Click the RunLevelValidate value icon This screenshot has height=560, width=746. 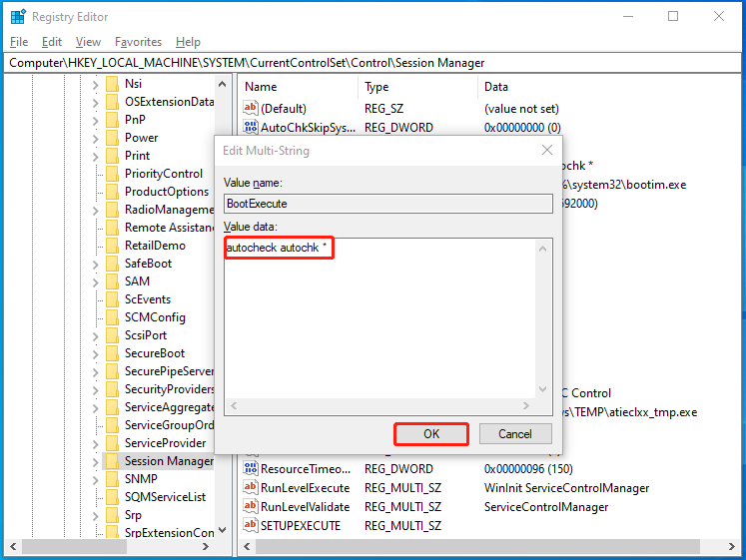[x=251, y=507]
